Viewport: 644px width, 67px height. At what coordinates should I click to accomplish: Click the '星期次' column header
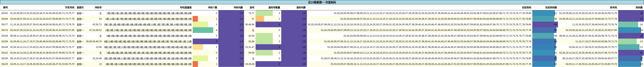point(80,8)
